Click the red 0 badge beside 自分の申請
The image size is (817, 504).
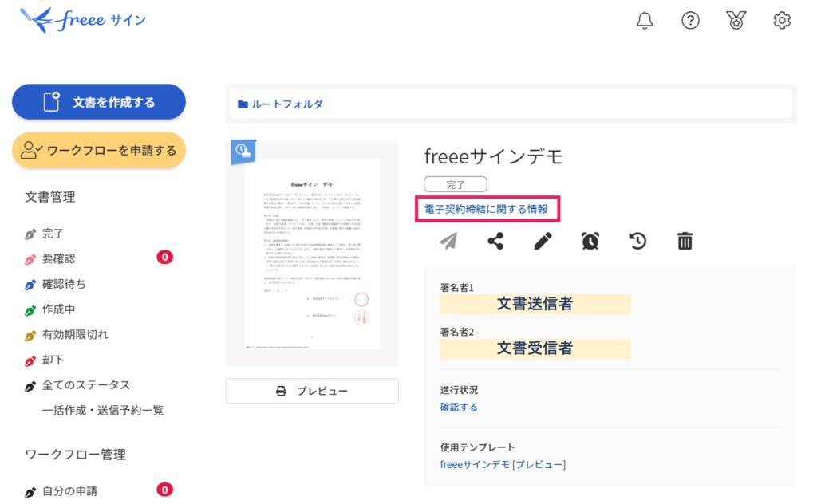[164, 490]
